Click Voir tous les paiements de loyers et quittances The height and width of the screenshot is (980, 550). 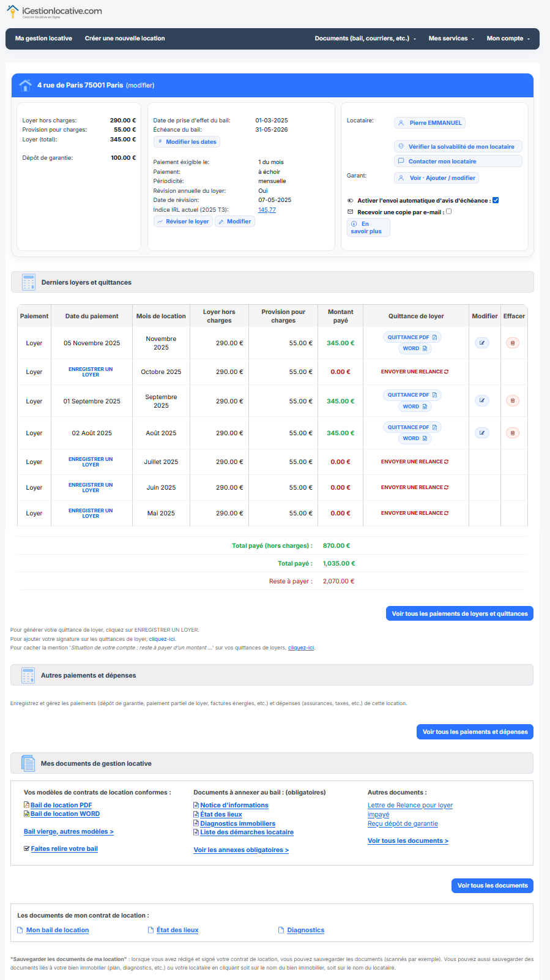coord(459,613)
